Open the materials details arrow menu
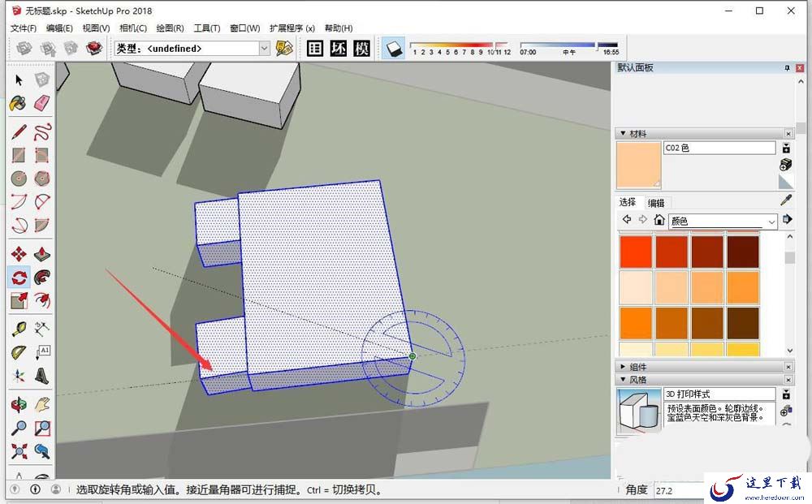 tap(787, 219)
